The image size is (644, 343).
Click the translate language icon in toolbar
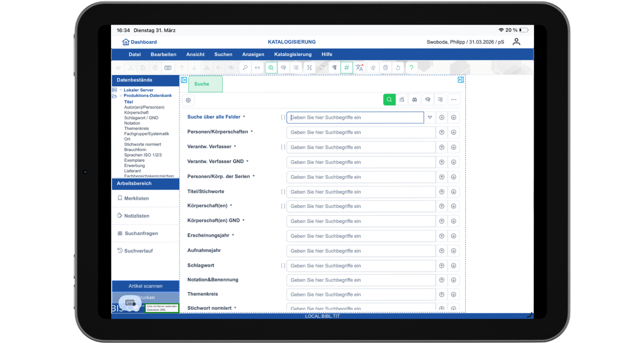tap(359, 68)
